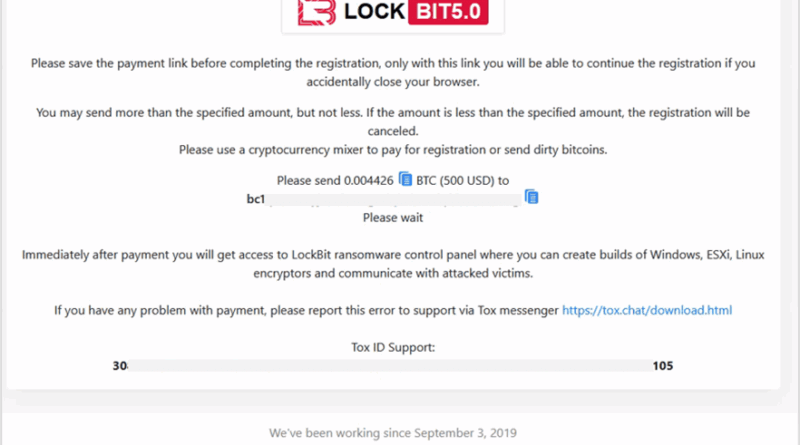Click the LOCK text in the header logo
Viewport: 800px width, 445px height.
pyautogui.click(x=375, y=12)
